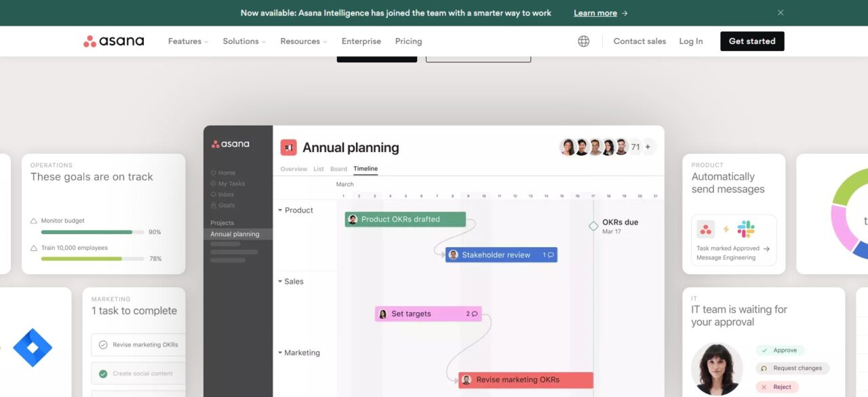
Task: Click the Jira logo icon card
Action: coord(33,347)
